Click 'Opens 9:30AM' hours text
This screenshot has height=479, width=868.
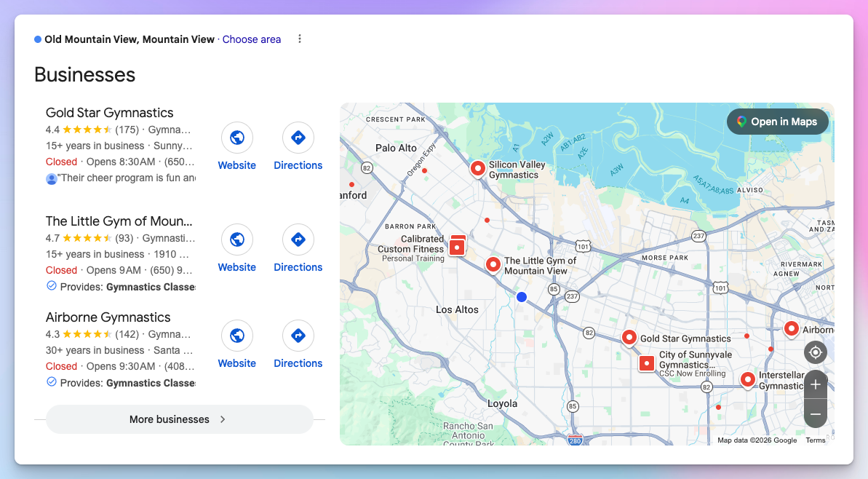121,366
